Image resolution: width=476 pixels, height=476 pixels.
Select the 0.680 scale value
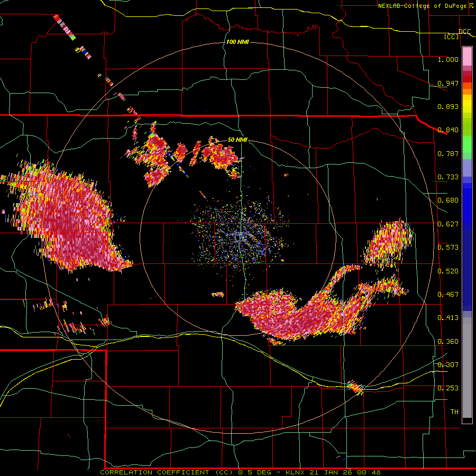click(448, 200)
